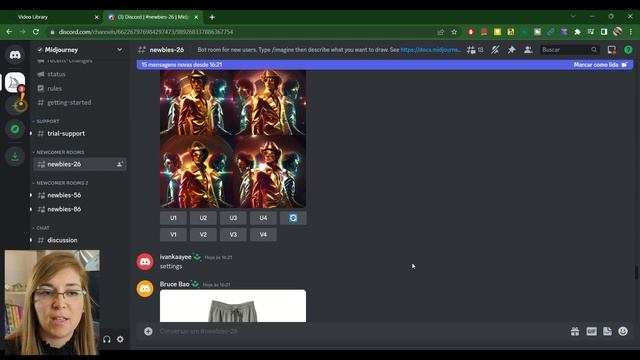
Task: Open the sticker picker icon
Action: [607, 331]
